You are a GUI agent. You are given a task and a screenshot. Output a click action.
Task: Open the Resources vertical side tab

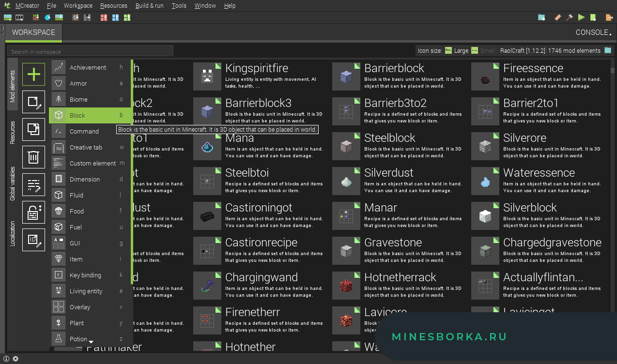pos(13,133)
